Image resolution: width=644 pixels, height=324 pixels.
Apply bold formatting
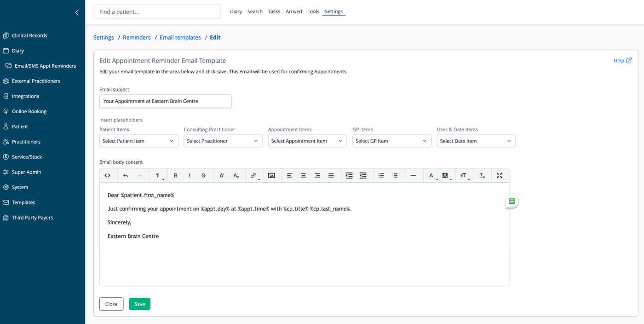point(175,175)
